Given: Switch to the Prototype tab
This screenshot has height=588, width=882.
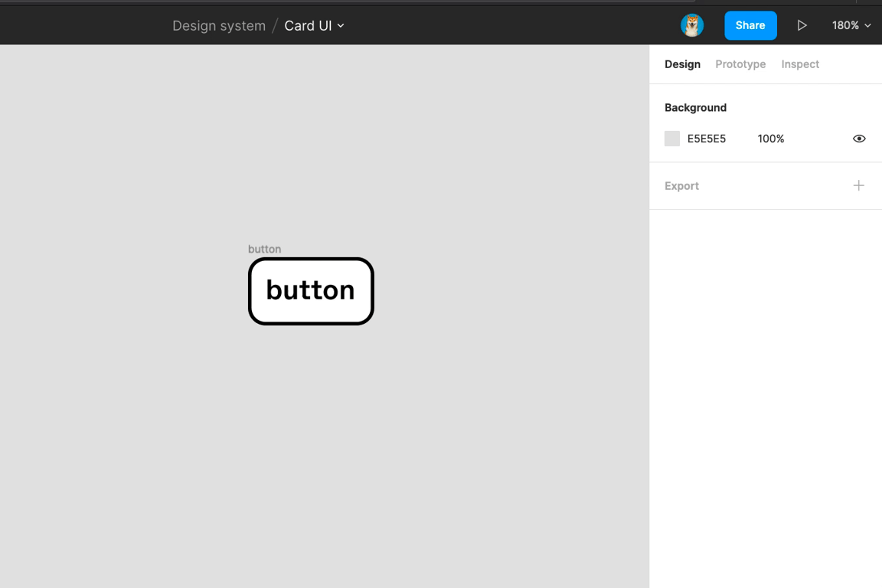Looking at the screenshot, I should tap(740, 64).
